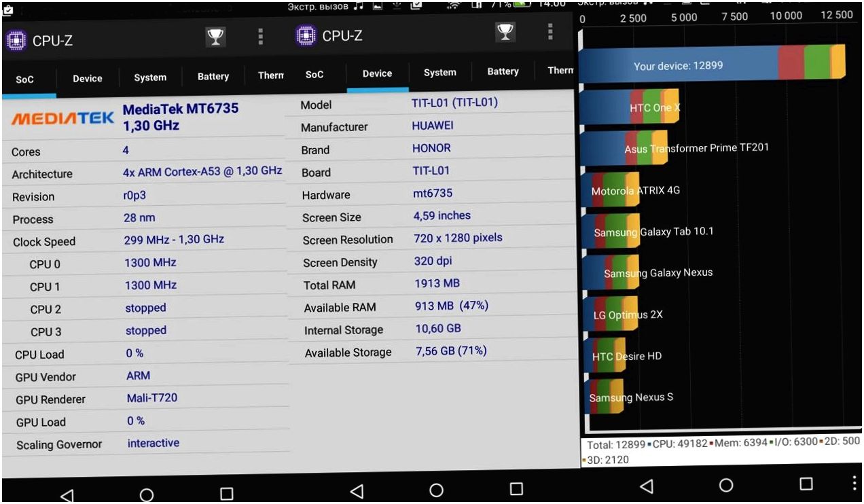Click the Hardware value 'mt6735'
864x504 pixels.
[433, 193]
